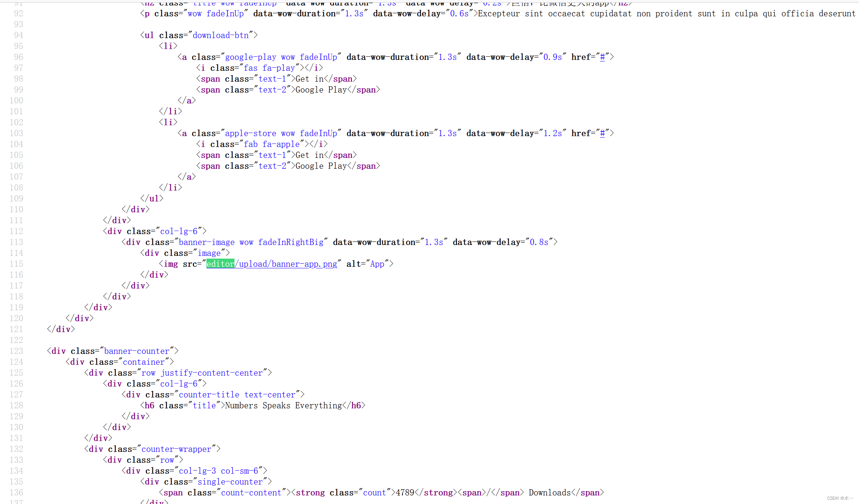Click the 'banner-counter' class value
Viewport: 859px width, 504px height.
point(136,351)
